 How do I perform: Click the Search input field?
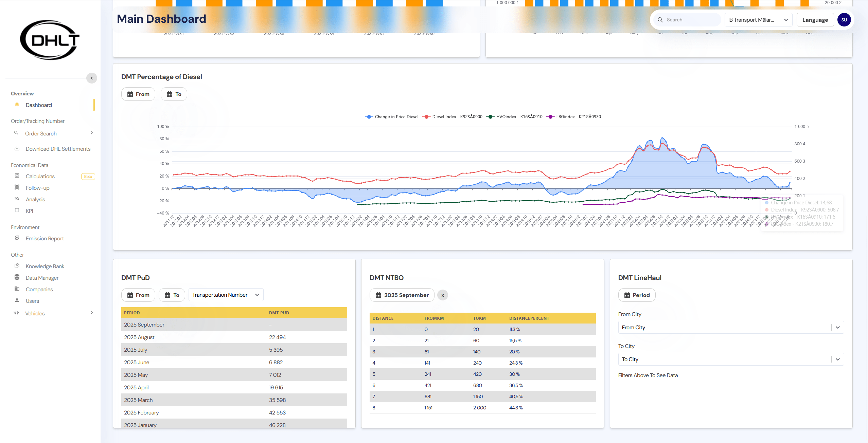690,20
